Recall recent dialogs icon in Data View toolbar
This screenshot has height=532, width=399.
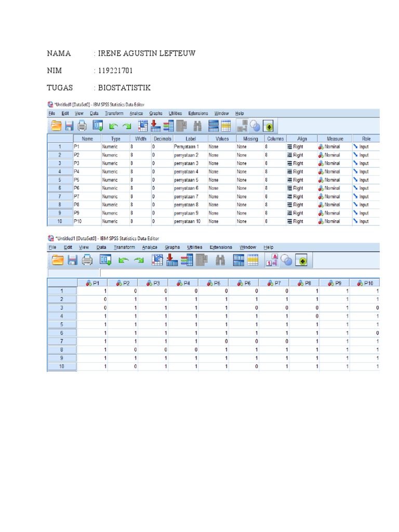105,260
